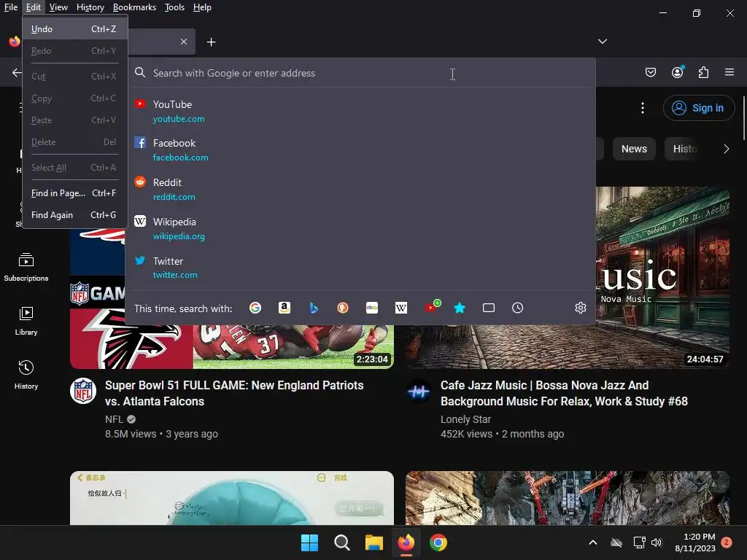The height and width of the screenshot is (560, 747).
Task: Open the Tools menu
Action: (174, 7)
